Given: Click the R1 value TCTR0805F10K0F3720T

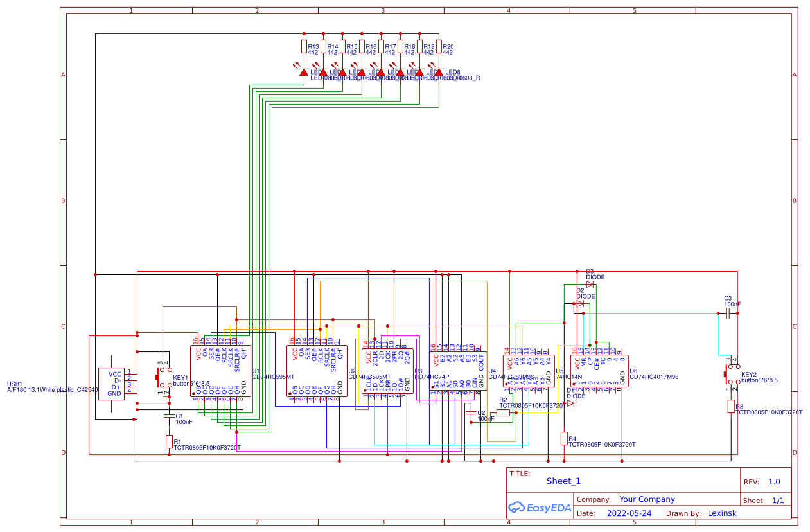Looking at the screenshot, I should [x=207, y=448].
